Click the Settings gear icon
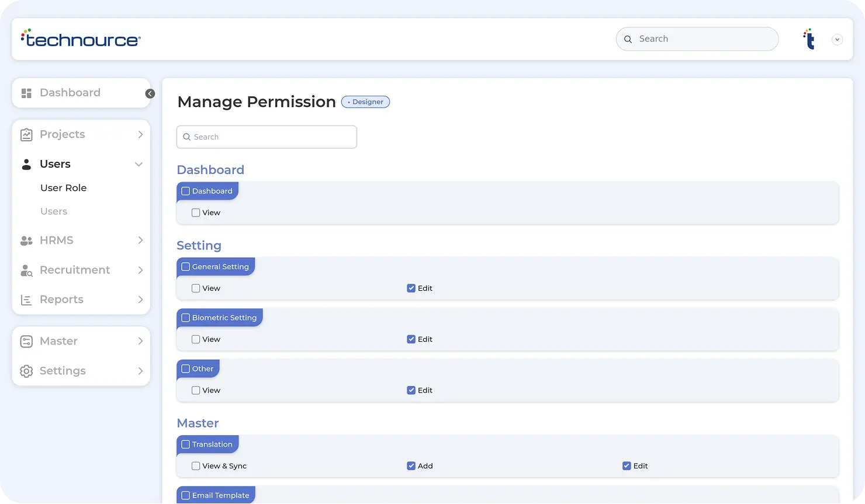 26,371
